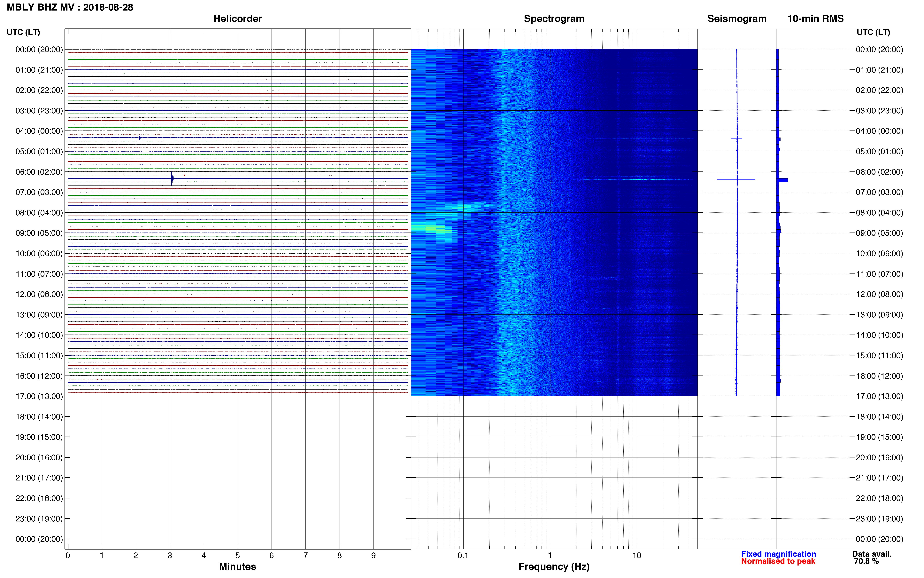Click the left 'UTC (LT)' axis label
Image resolution: width=924 pixels, height=578 pixels.
pos(23,32)
